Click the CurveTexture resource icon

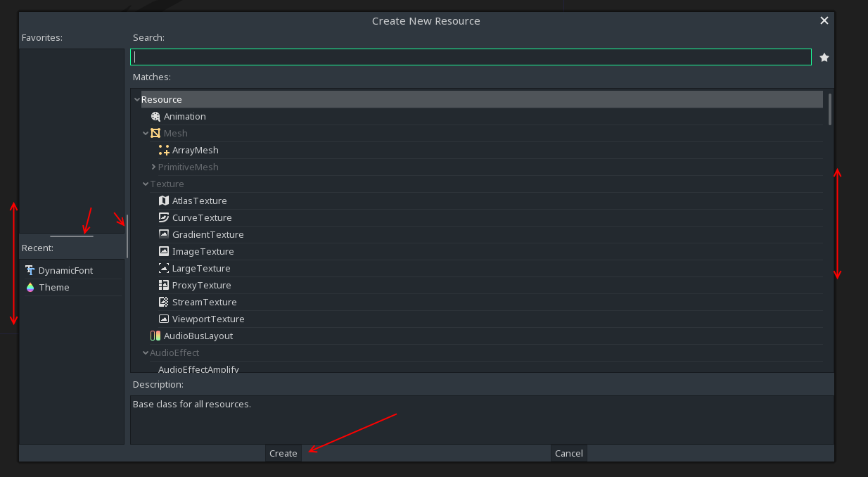pyautogui.click(x=164, y=217)
